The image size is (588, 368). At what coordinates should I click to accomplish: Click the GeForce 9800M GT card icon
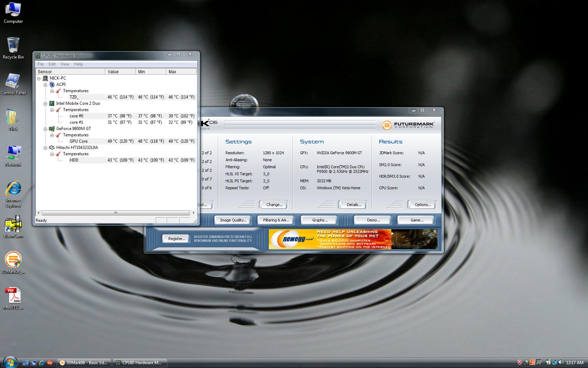tap(52, 129)
